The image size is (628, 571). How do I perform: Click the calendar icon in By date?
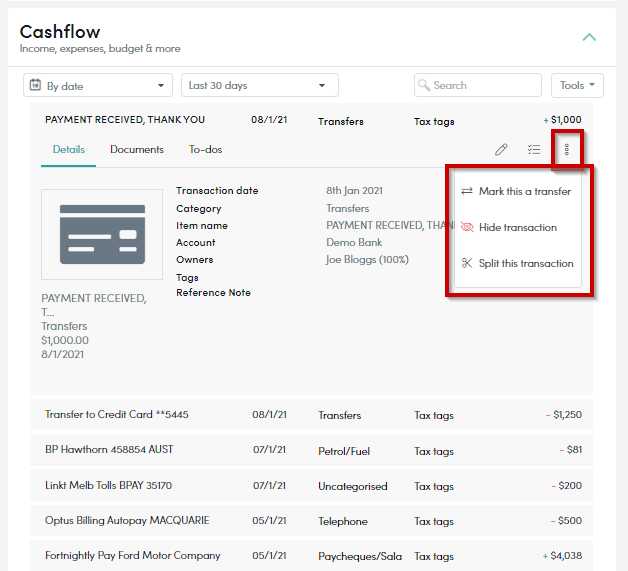(35, 85)
